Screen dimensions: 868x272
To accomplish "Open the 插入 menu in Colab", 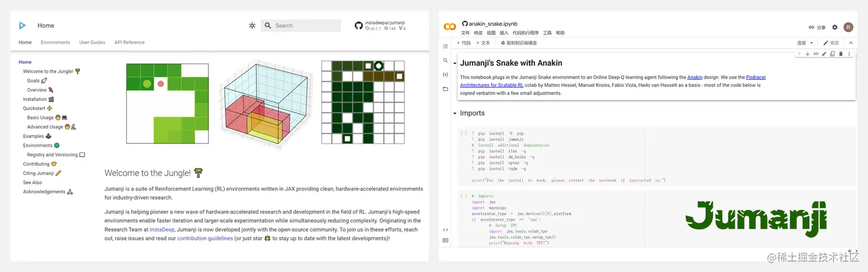I will [504, 33].
